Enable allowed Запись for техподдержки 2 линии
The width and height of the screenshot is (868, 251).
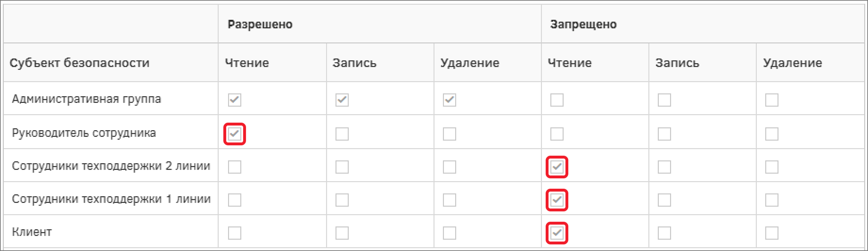click(342, 167)
